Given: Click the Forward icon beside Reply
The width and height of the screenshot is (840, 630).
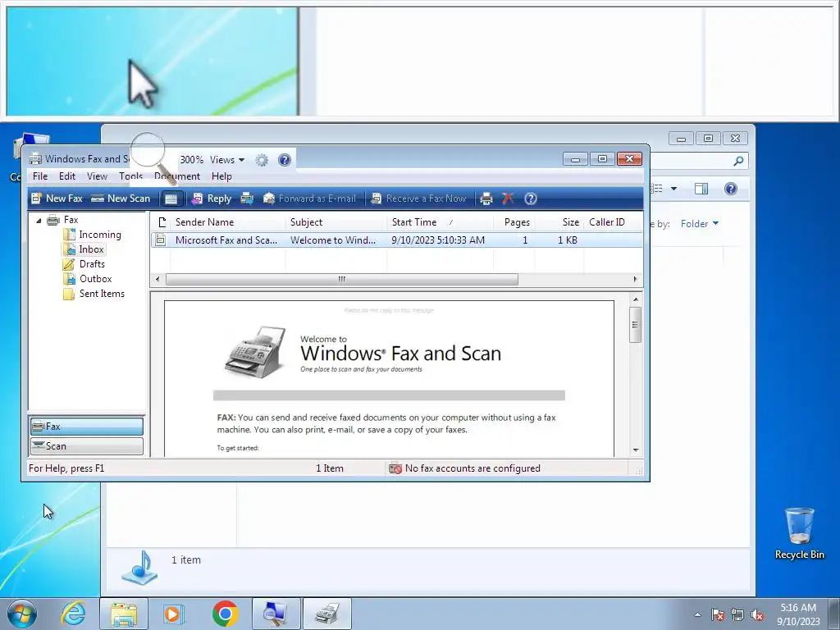Looking at the screenshot, I should (x=247, y=199).
